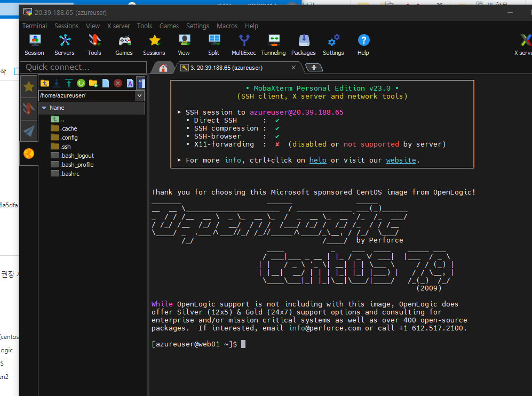The image size is (532, 396).
Task: Click the info@perforce.com email text
Action: pos(325,328)
